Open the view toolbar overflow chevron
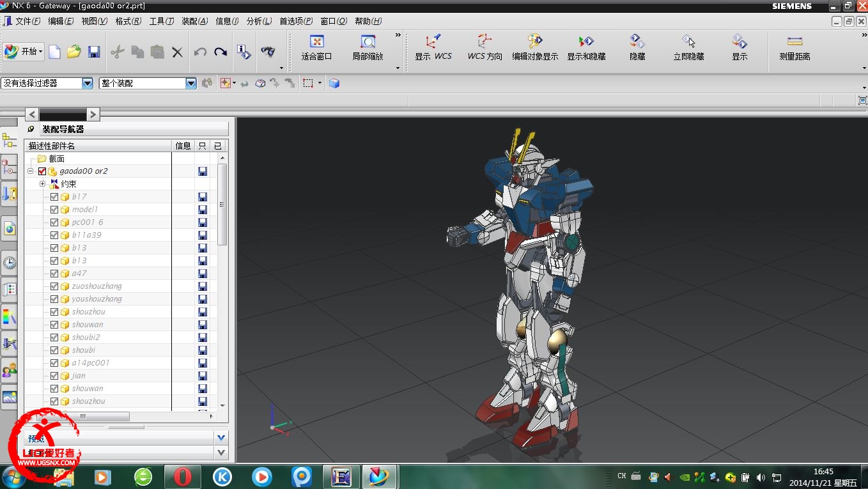Screen dimensions: 868x489 tap(398, 35)
